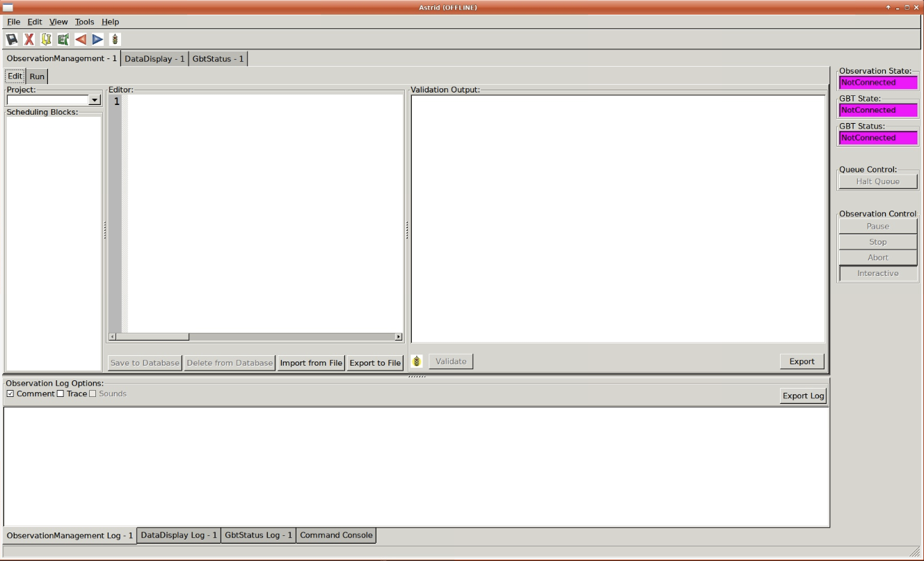The width and height of the screenshot is (924, 561).
Task: Click Export to File button
Action: [375, 363]
